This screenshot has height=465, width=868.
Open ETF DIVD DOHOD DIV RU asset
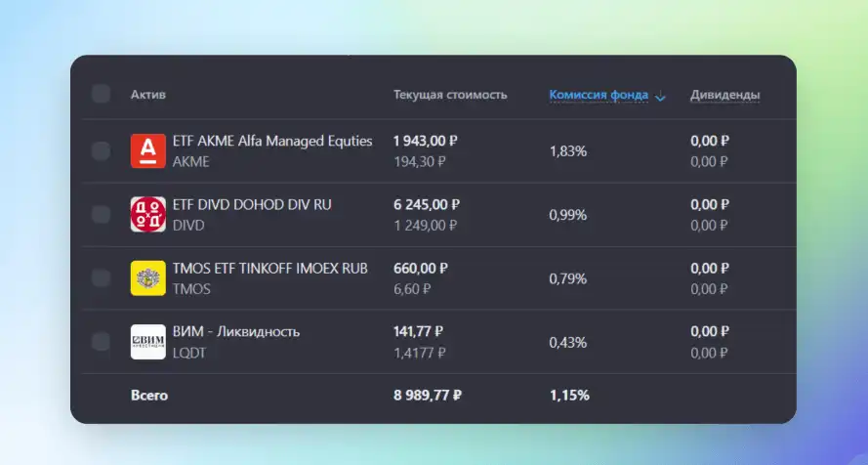(x=252, y=205)
